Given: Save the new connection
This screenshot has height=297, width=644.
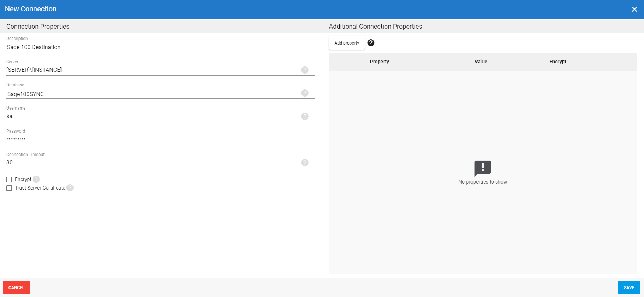Looking at the screenshot, I should [629, 288].
